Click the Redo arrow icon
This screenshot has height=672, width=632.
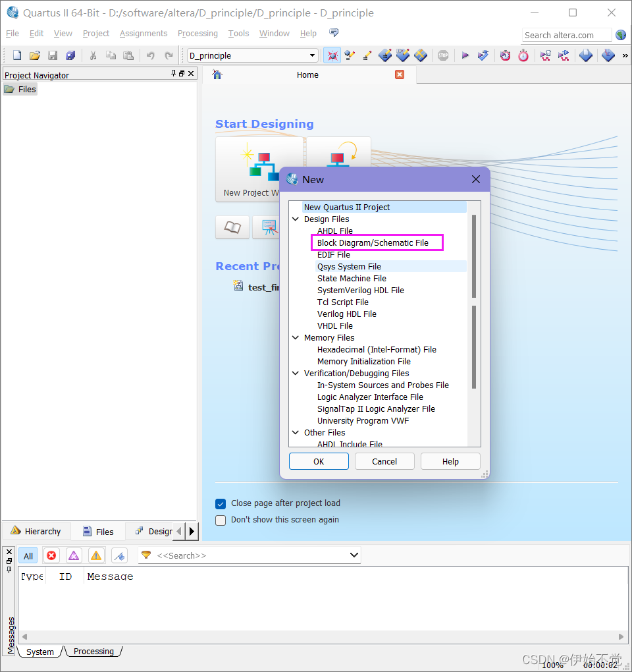tap(169, 55)
